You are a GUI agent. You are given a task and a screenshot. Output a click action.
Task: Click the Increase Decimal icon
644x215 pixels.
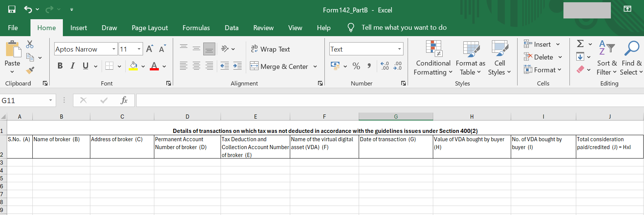tap(385, 66)
